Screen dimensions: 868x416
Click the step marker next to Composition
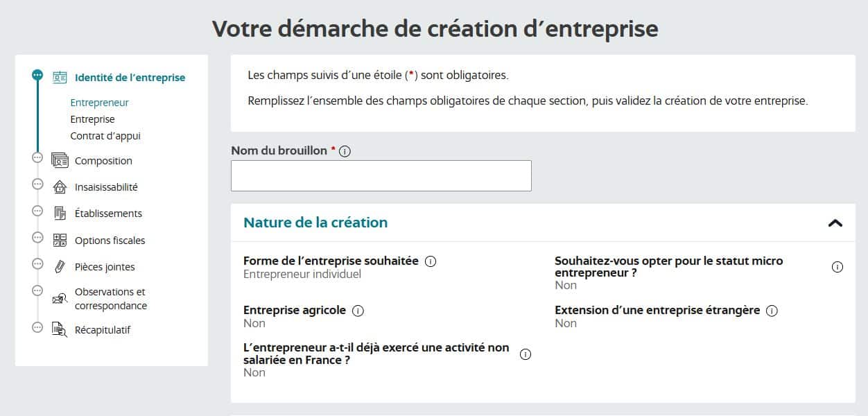click(37, 159)
